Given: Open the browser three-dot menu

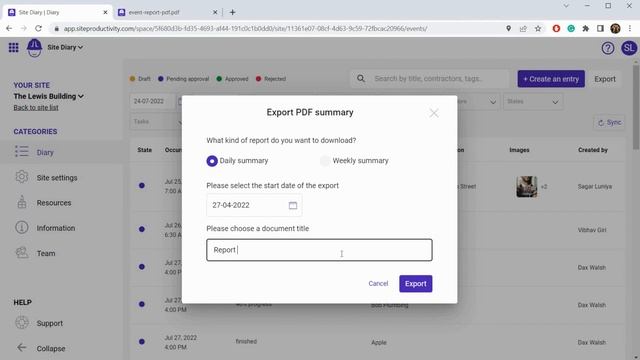Looking at the screenshot, I should pyautogui.click(x=630, y=29).
